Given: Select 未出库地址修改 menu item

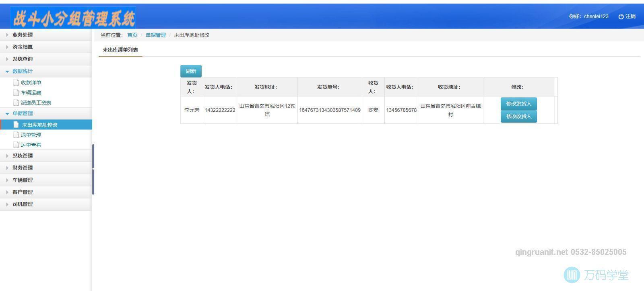Looking at the screenshot, I should pyautogui.click(x=46, y=125).
